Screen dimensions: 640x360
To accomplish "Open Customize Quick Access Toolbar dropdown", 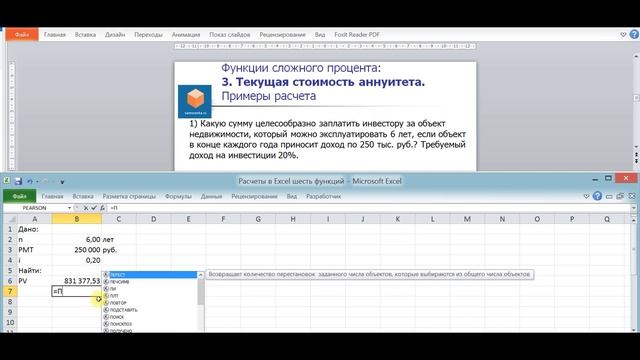I will (62, 182).
